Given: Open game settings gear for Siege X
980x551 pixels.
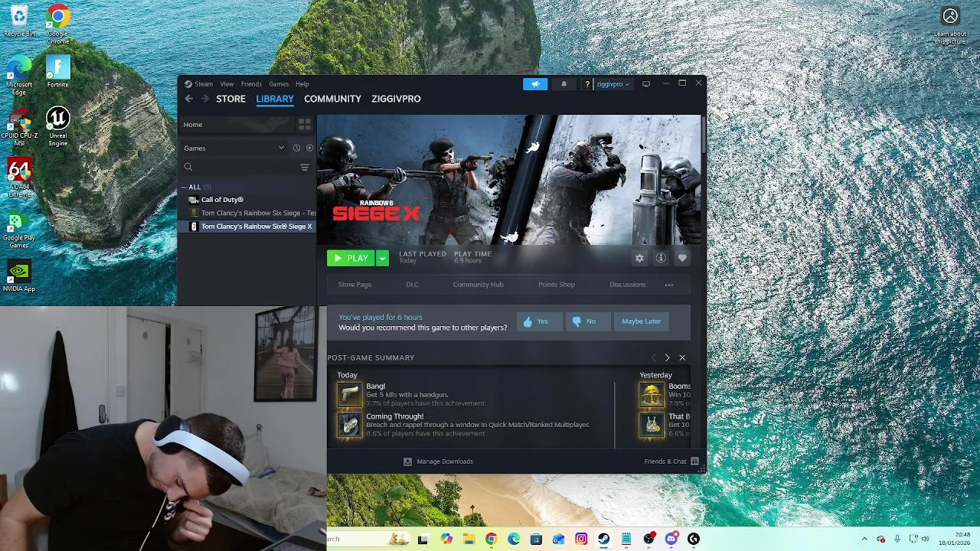Looking at the screenshot, I should point(639,258).
